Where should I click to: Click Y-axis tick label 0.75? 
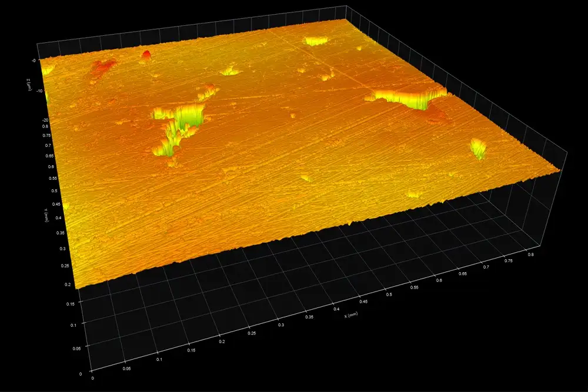(46, 136)
